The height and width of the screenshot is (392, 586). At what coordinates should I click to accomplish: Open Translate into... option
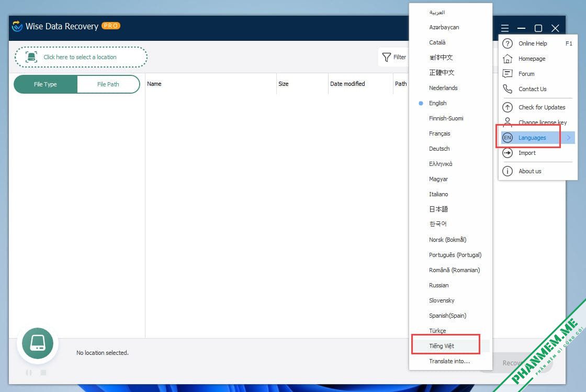tap(450, 361)
